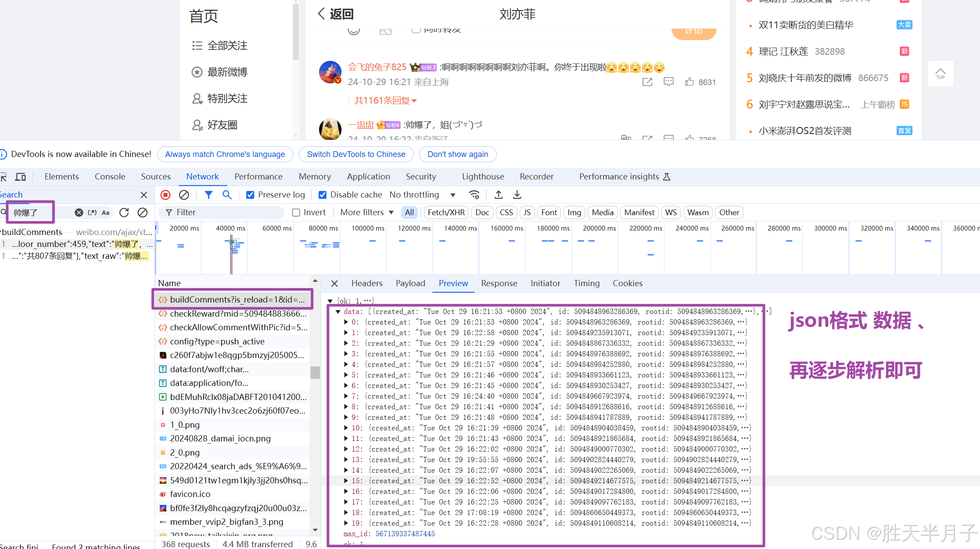
Task: Switch to the Console tab
Action: coord(110,177)
